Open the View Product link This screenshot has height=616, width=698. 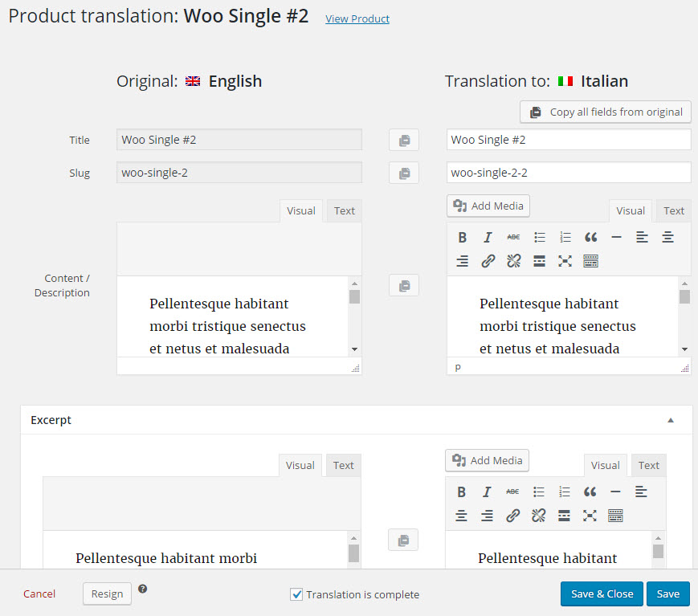click(x=357, y=18)
